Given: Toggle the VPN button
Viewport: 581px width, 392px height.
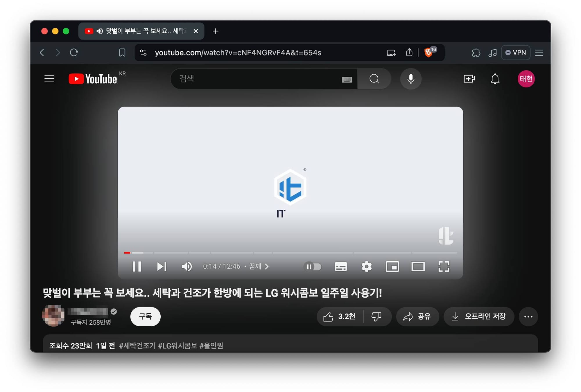Looking at the screenshot, I should click(x=516, y=53).
